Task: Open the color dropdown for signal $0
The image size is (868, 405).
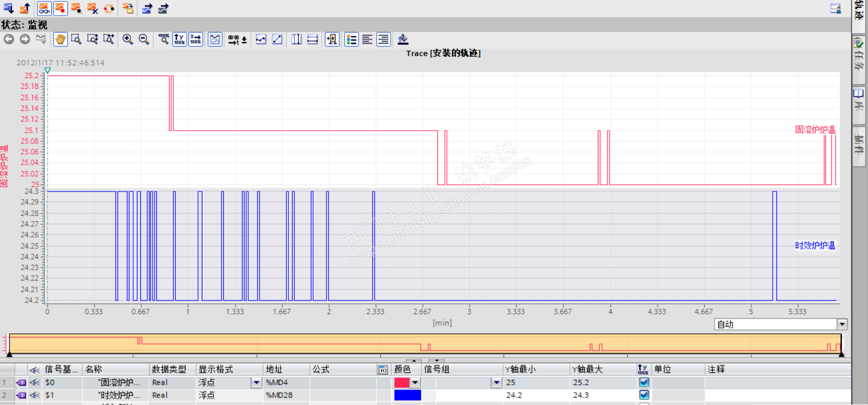Action: coord(415,383)
